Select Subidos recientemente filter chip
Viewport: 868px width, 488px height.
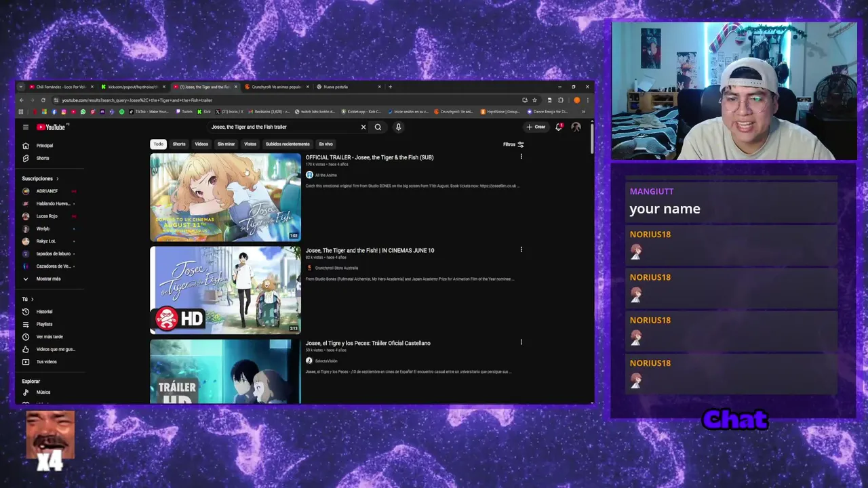point(288,144)
